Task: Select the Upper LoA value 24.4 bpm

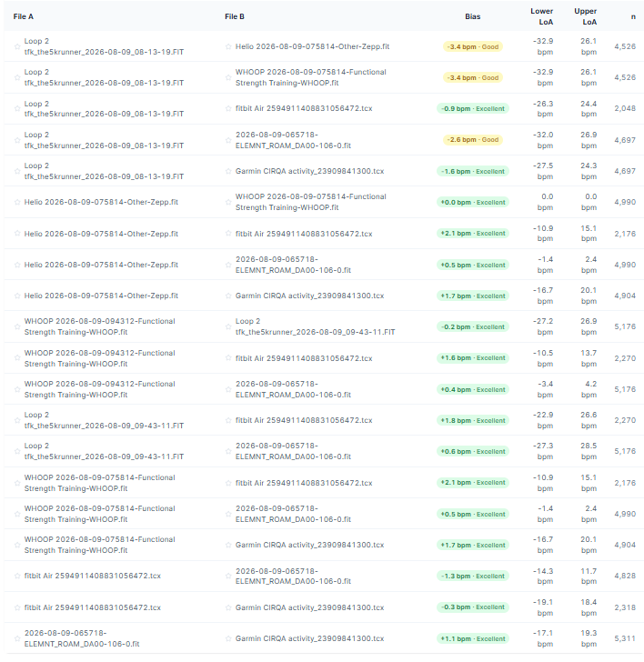Action: (x=589, y=108)
